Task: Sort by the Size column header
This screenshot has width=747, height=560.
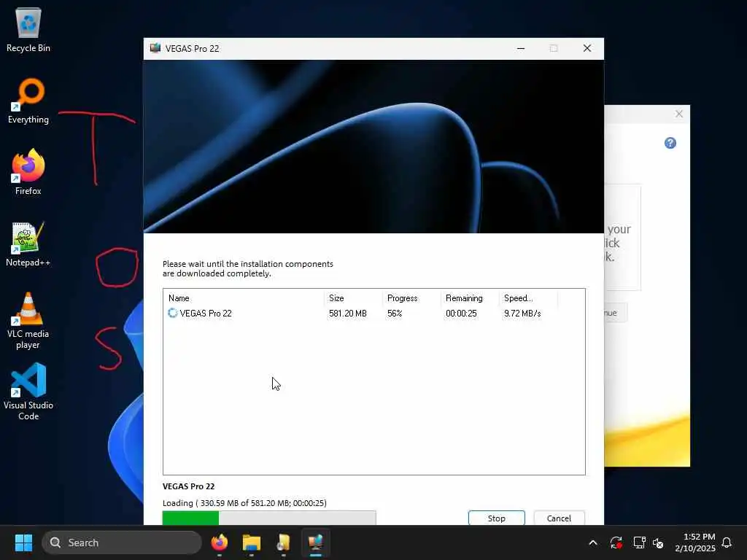Action: (353, 298)
